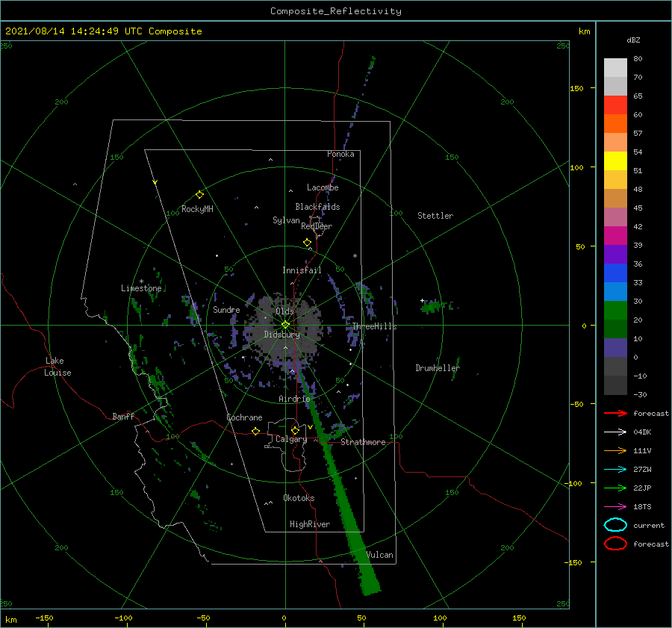Screen dimensions: 672x628
Task: Click the Banff label
Action: [123, 416]
